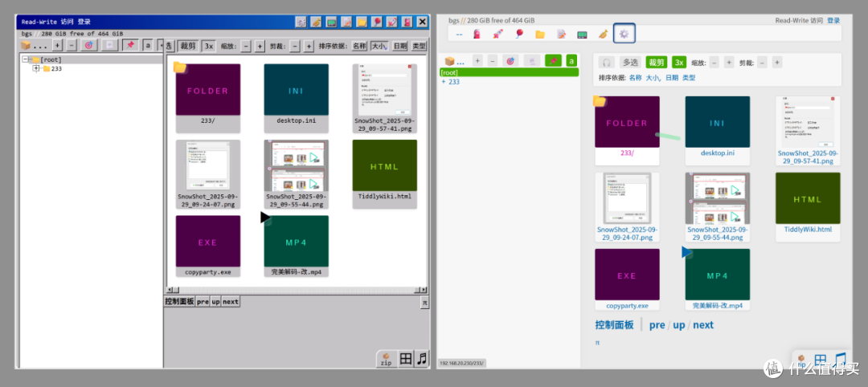
Task: Click the yellow folder icon in left title bar
Action: [362, 22]
